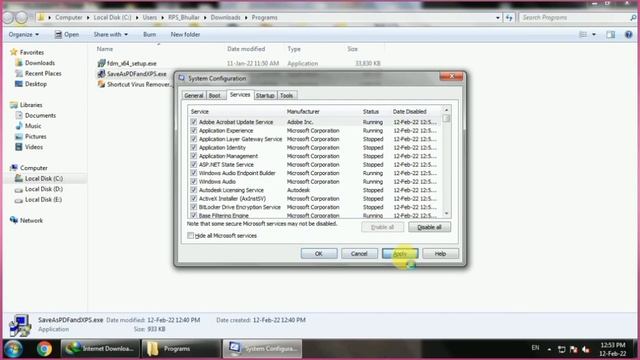640x360 pixels.
Task: Click the Libraries header in navigation pane
Action: [x=31, y=105]
